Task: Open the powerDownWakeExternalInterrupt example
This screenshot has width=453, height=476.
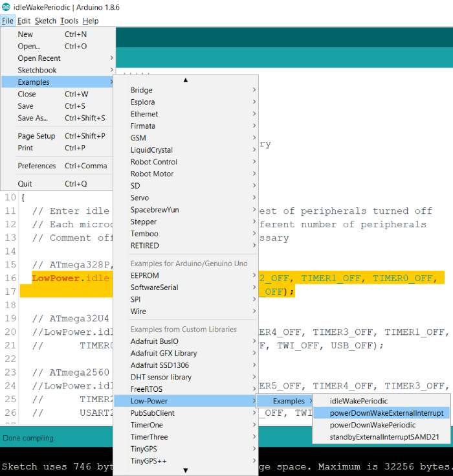Action: point(381,413)
